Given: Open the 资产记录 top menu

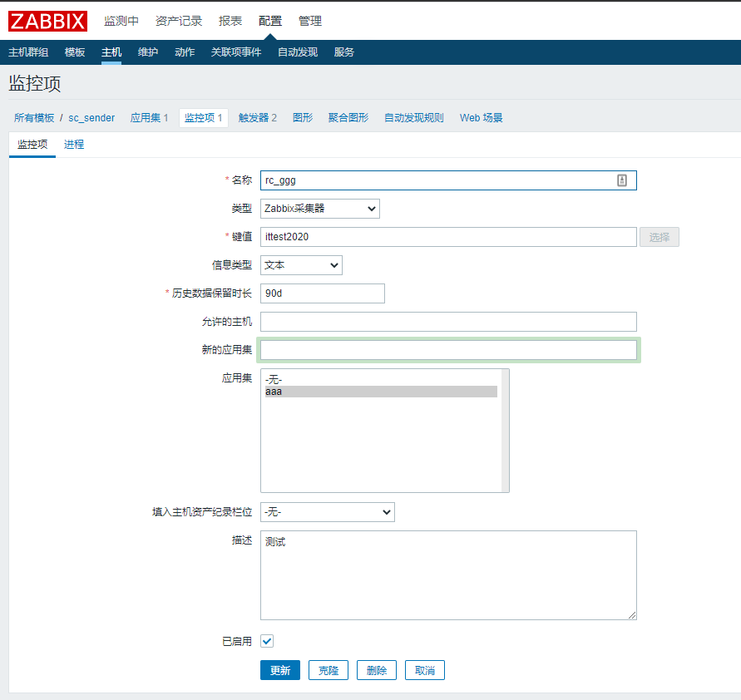Looking at the screenshot, I should click(x=179, y=22).
